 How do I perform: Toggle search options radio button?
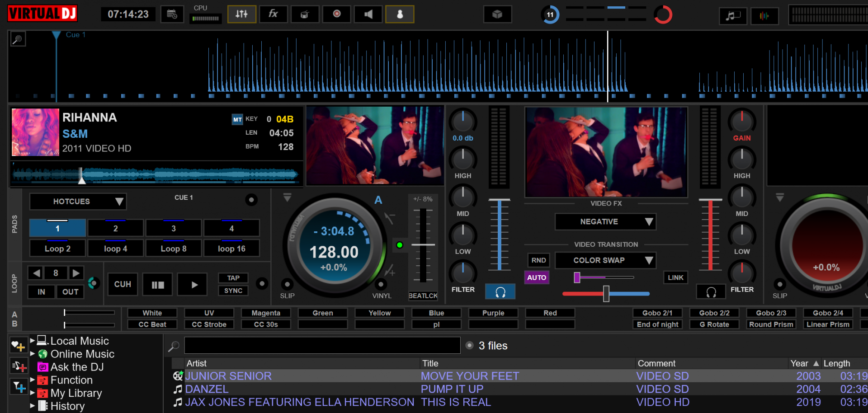(470, 345)
